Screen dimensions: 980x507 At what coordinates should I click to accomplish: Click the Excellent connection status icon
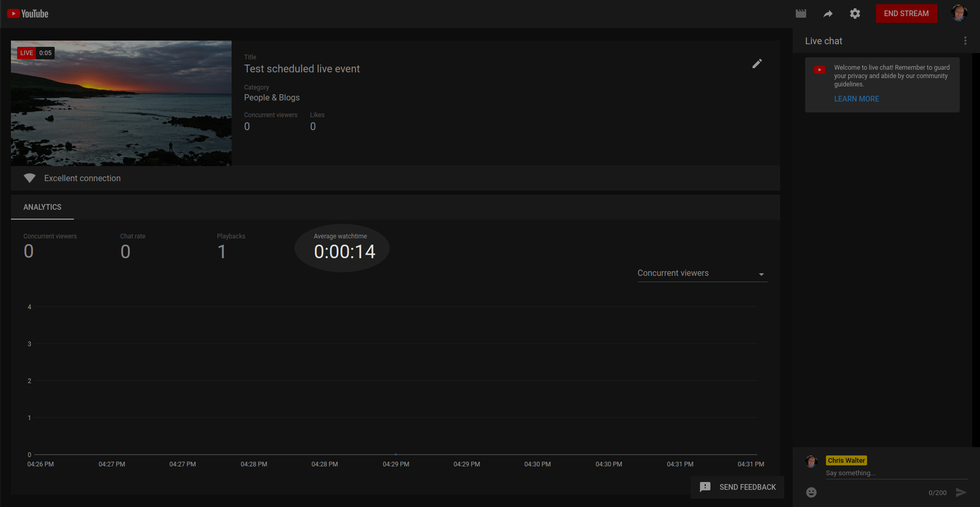tap(30, 178)
